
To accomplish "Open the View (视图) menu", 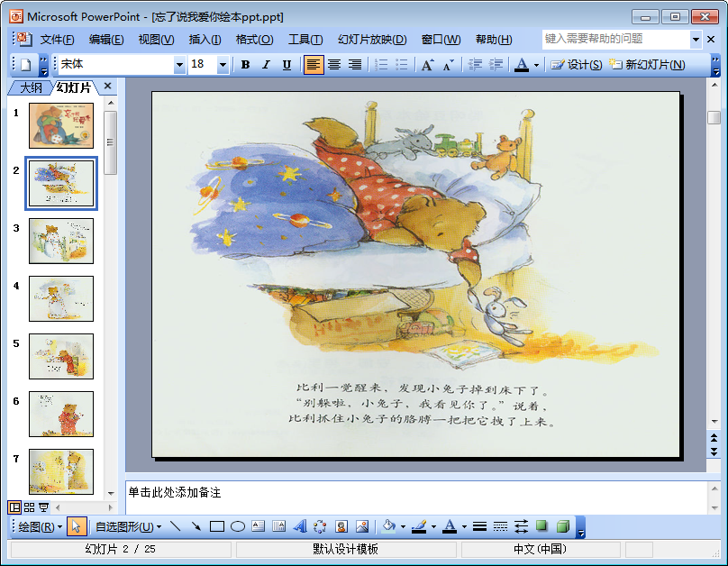I will click(157, 40).
